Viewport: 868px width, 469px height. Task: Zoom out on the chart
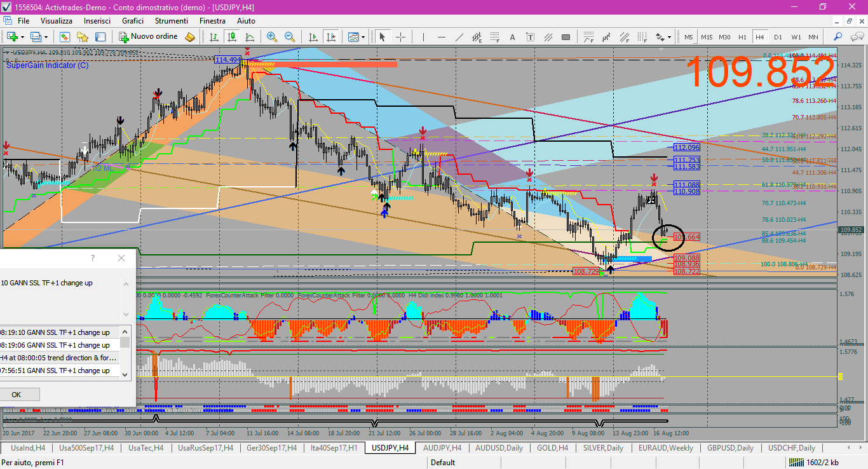click(290, 37)
